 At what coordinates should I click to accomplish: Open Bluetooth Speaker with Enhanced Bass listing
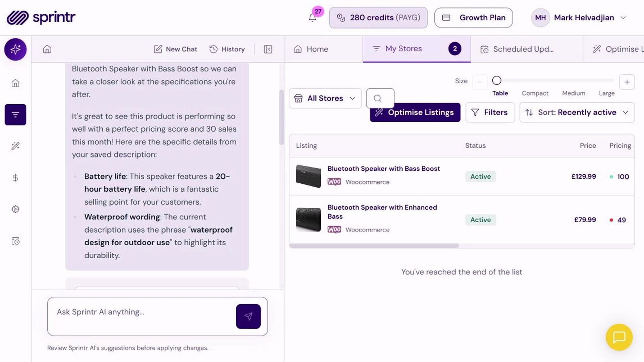[x=382, y=212]
